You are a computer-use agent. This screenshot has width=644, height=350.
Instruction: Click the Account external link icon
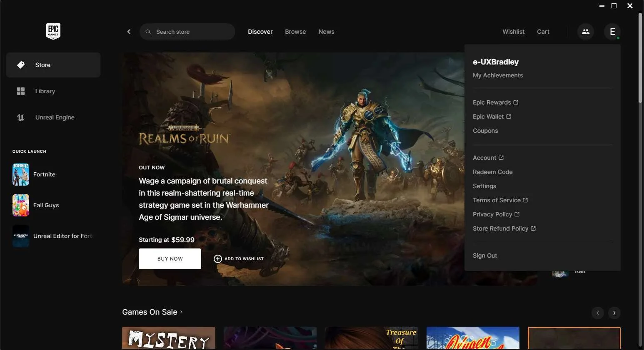pyautogui.click(x=501, y=158)
